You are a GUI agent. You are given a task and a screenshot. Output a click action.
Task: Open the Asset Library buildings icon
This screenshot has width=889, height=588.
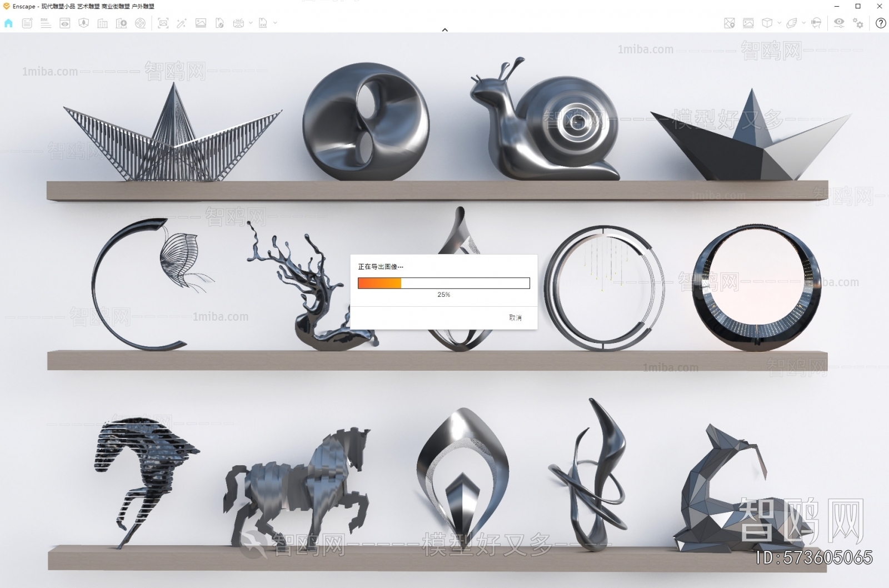tap(102, 23)
